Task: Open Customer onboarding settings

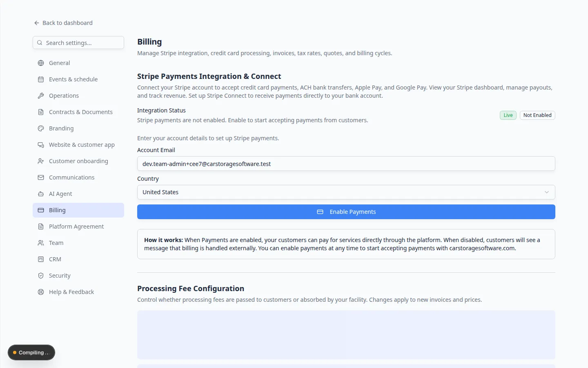Action: [78, 161]
